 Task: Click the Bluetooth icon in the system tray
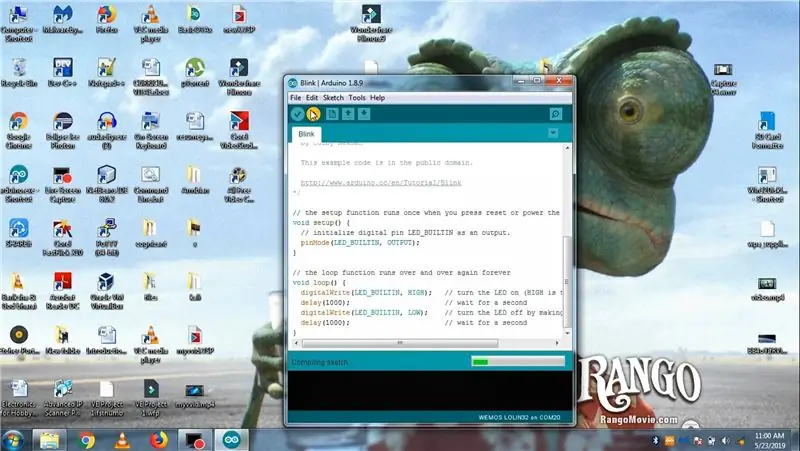coord(656,440)
